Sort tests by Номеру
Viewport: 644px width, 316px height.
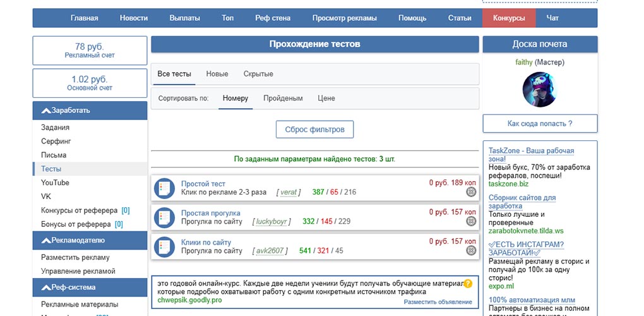pyautogui.click(x=236, y=98)
